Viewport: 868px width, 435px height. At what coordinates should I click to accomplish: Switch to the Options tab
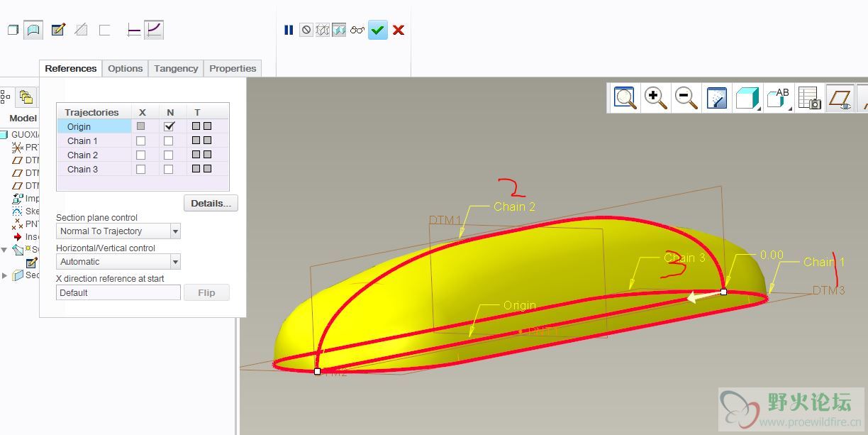tap(126, 68)
